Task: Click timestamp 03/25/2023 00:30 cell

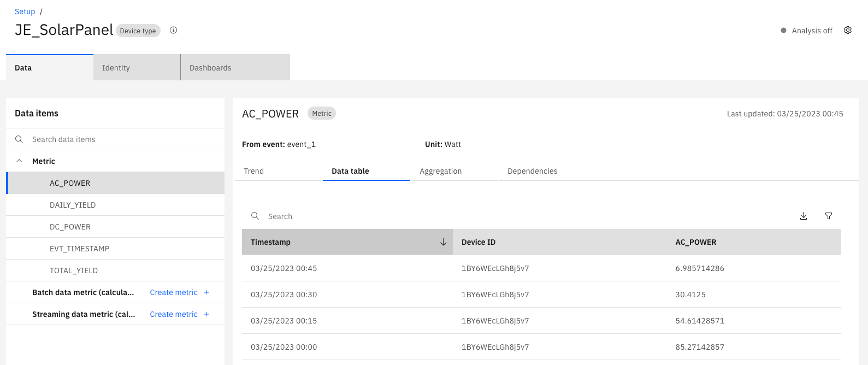Action: [284, 295]
